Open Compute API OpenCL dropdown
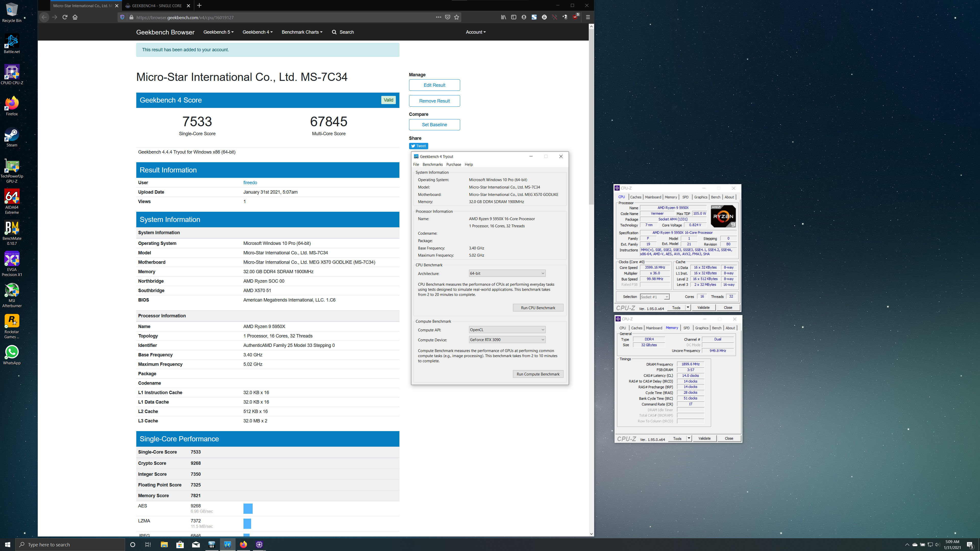980x551 pixels. (x=507, y=330)
